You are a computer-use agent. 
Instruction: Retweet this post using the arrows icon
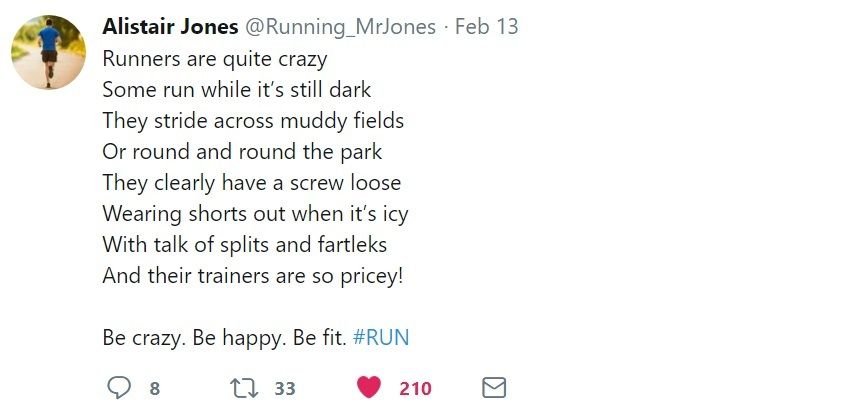click(x=243, y=387)
